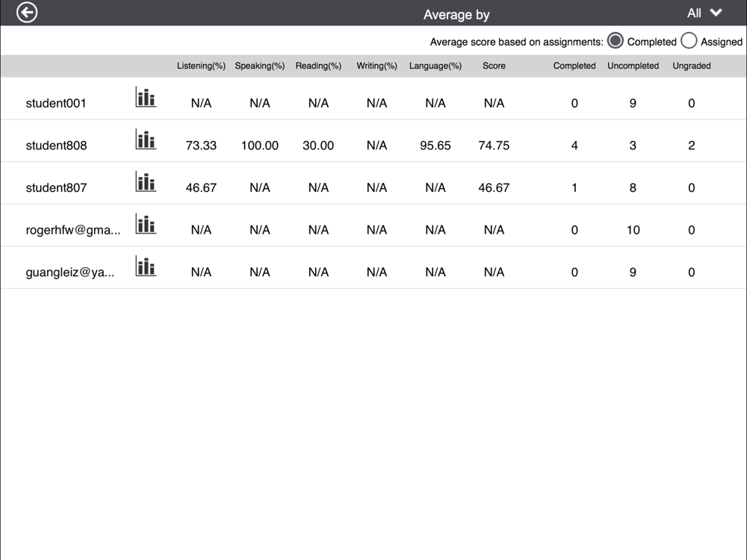747x560 pixels.
Task: Select the student001 name
Action: (x=56, y=103)
